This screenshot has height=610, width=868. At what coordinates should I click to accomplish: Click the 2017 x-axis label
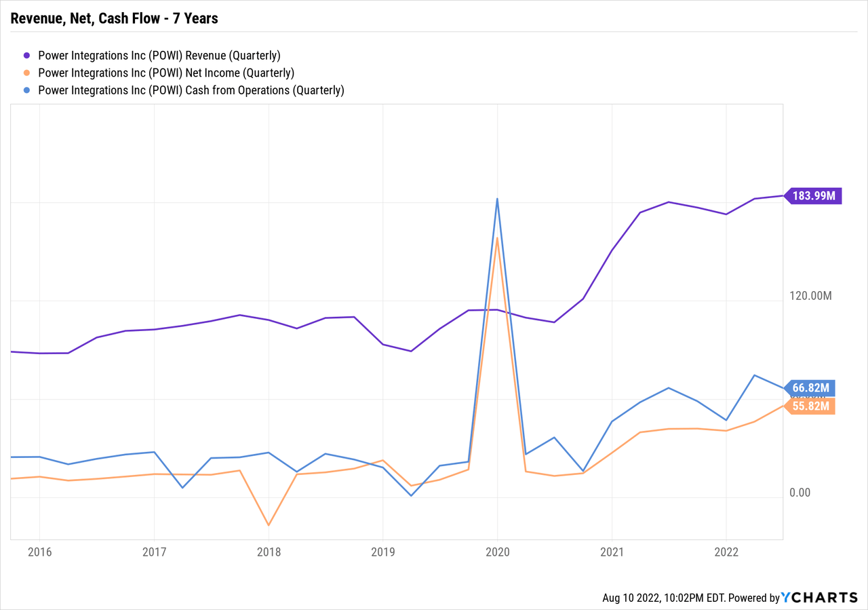[154, 552]
